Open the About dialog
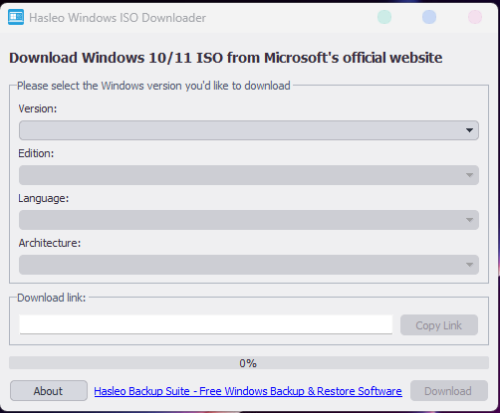The width and height of the screenshot is (500, 413). 49,391
